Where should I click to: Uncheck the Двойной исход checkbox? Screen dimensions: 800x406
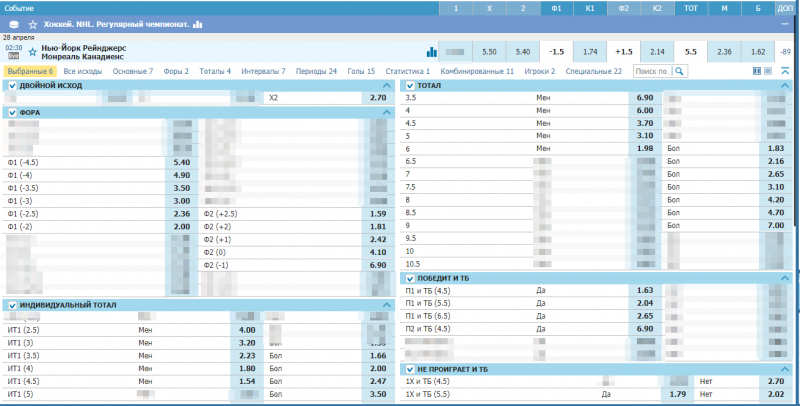12,86
